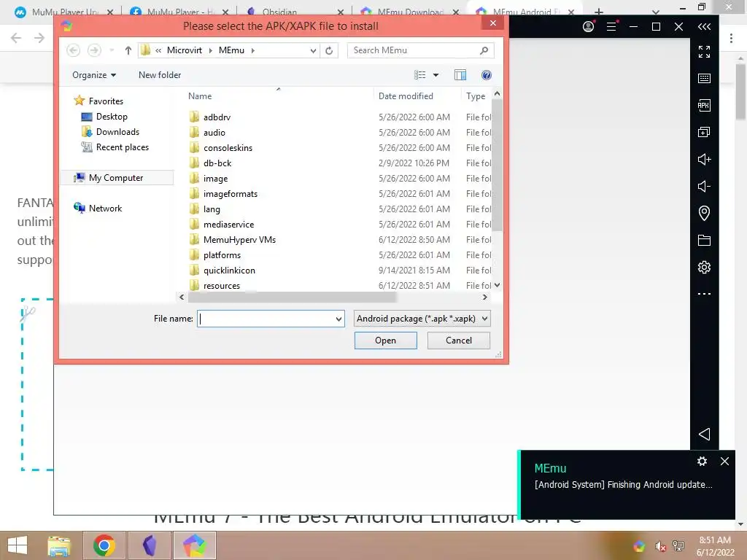Toggle the preview pane icon
Screen dimensions: 747x560
tap(460, 75)
